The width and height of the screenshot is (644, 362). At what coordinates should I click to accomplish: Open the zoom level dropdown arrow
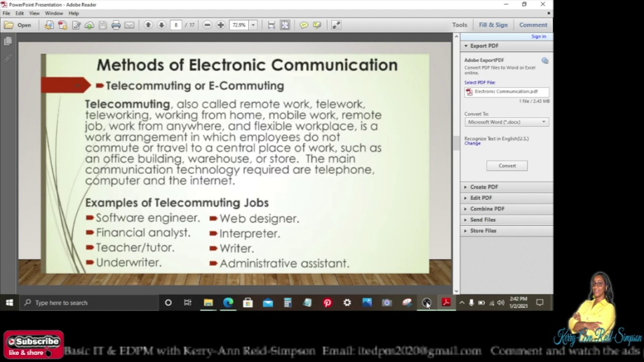pos(253,25)
